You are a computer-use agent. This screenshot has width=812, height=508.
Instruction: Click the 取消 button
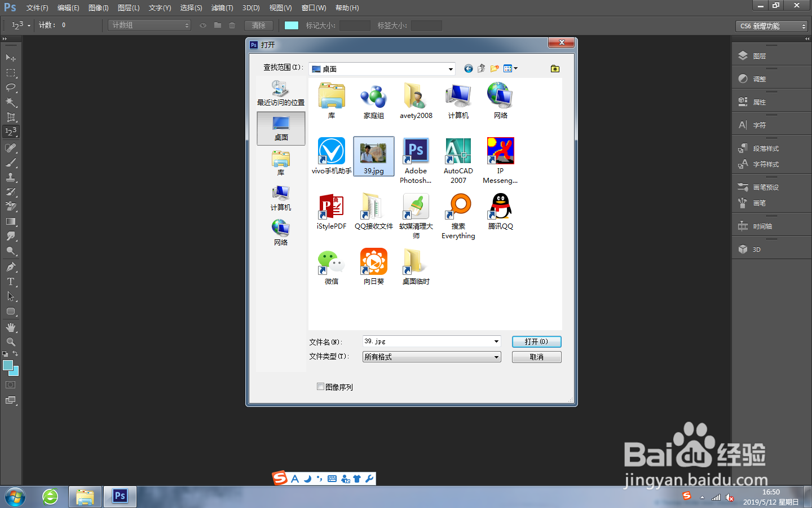(536, 357)
